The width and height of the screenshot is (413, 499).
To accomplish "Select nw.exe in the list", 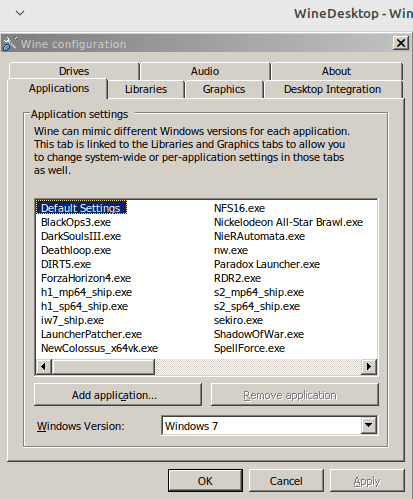I will point(231,250).
